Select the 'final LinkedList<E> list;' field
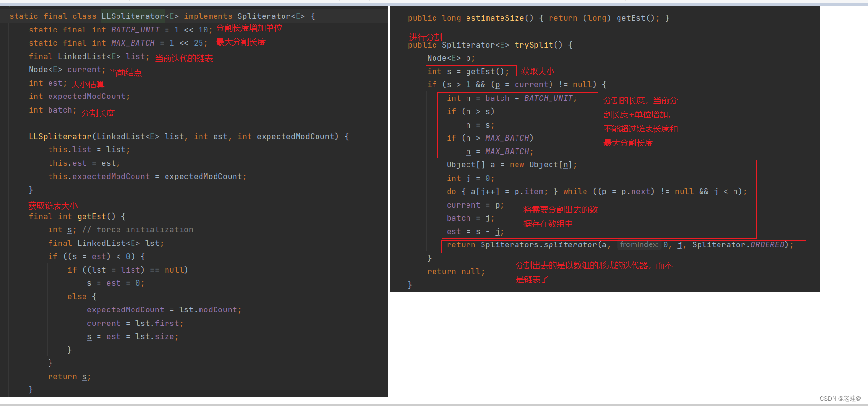This screenshot has width=868, height=406. point(89,57)
